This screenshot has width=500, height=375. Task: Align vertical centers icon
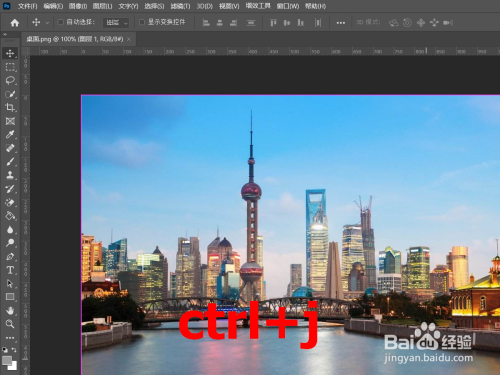tap(287, 23)
